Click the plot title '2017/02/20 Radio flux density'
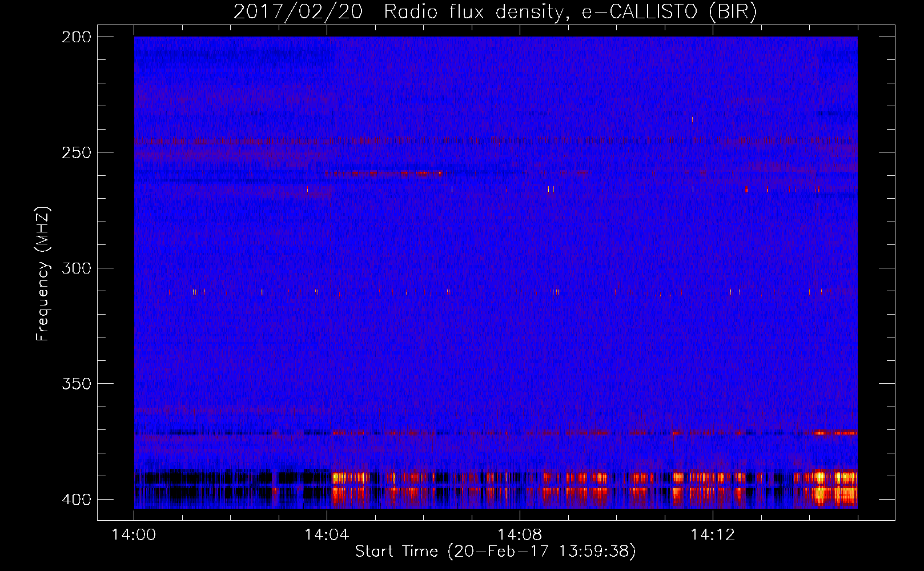The width and height of the screenshot is (924, 571). coord(495,12)
